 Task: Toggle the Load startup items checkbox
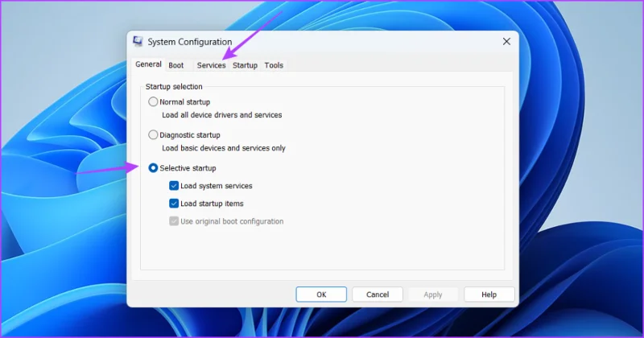(x=174, y=204)
